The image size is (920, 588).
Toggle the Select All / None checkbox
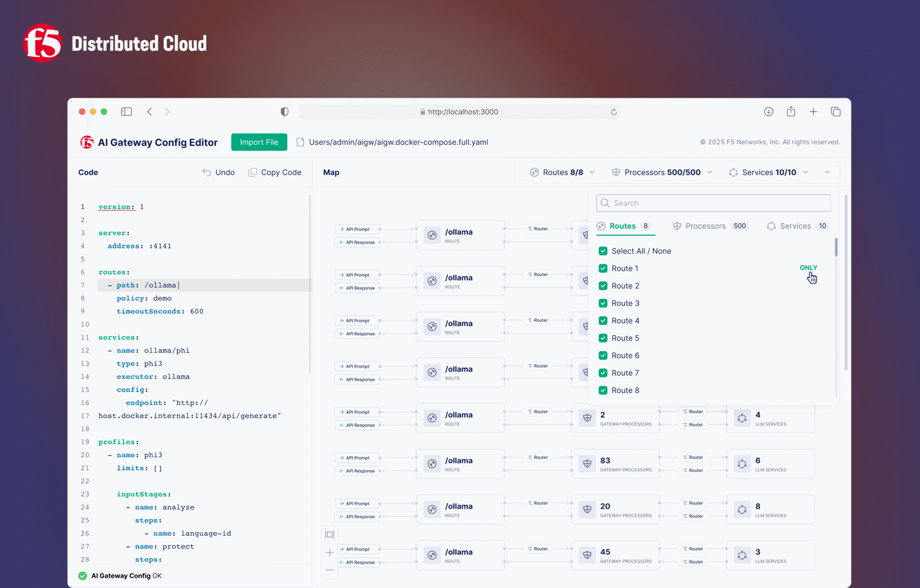coord(603,251)
